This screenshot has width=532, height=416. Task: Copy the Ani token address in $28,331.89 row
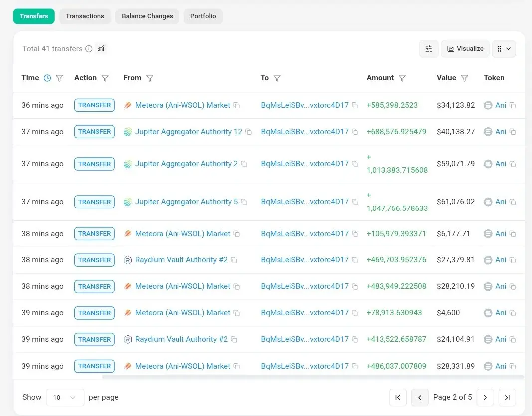click(513, 366)
